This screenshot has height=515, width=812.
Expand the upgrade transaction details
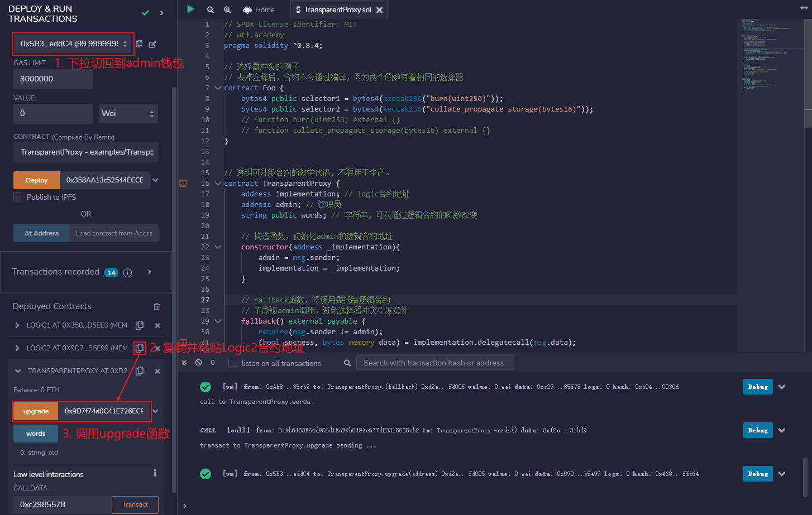coord(782,474)
